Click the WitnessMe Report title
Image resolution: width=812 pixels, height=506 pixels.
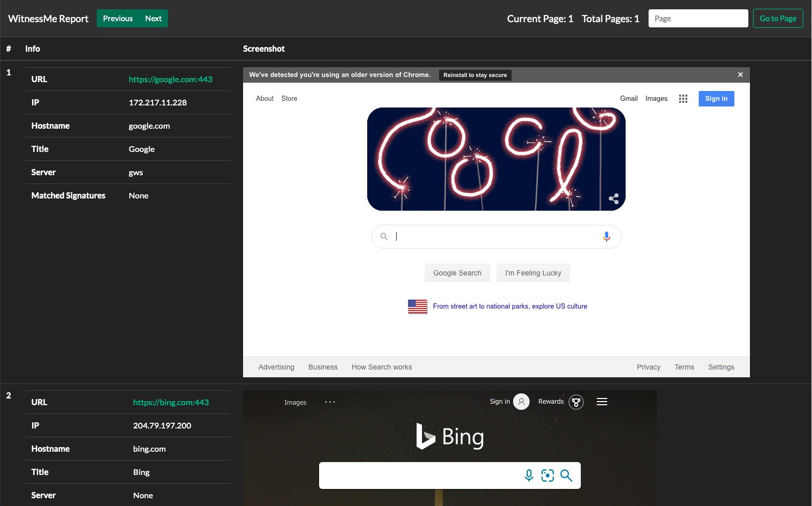pos(48,19)
